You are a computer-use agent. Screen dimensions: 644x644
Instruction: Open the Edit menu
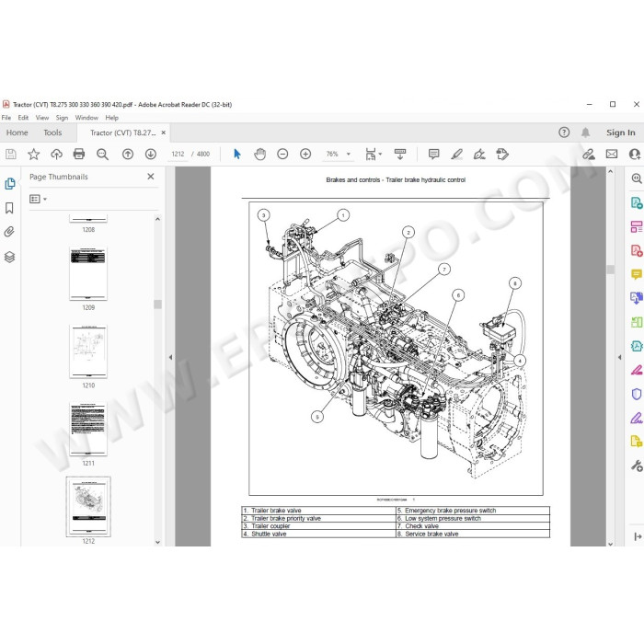pyautogui.click(x=23, y=118)
